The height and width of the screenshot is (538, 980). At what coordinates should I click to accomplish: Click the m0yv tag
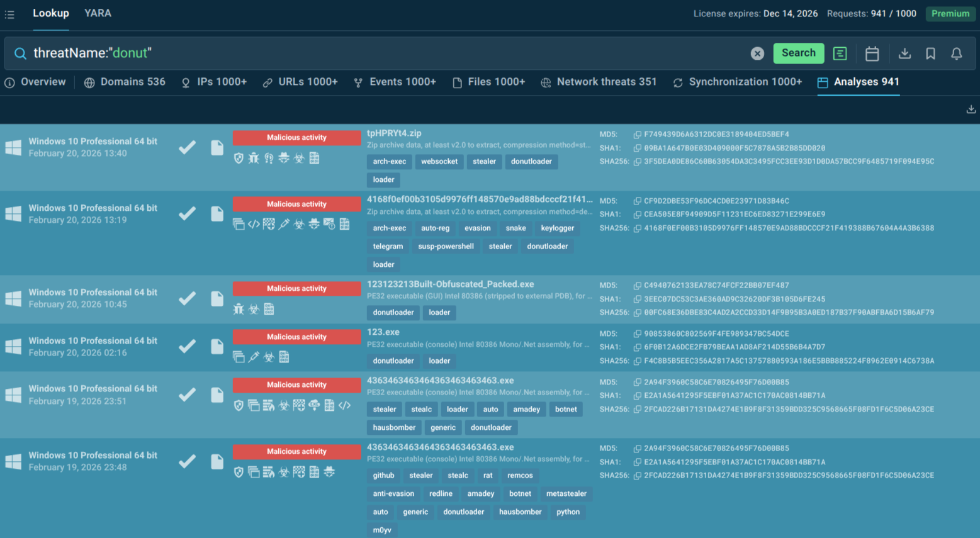click(382, 530)
